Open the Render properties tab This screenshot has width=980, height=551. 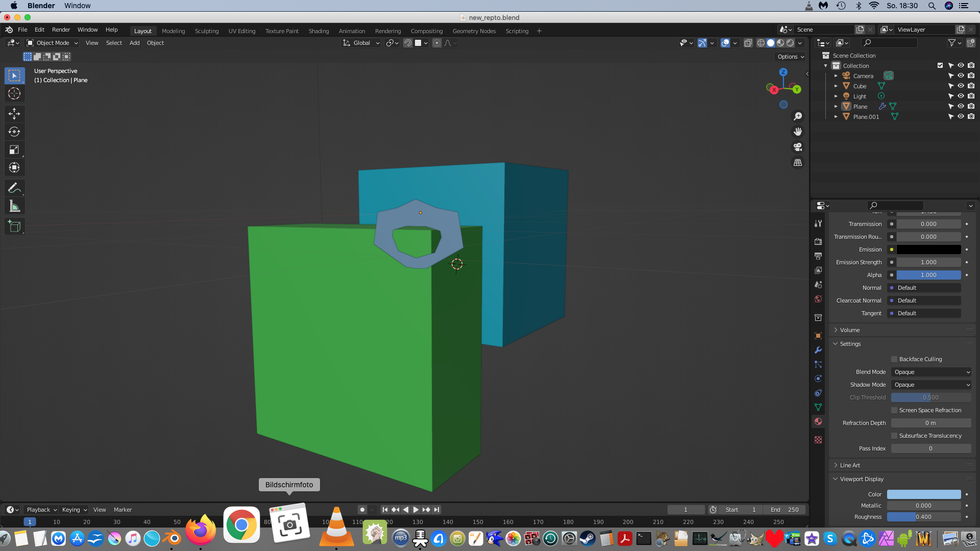(x=818, y=241)
